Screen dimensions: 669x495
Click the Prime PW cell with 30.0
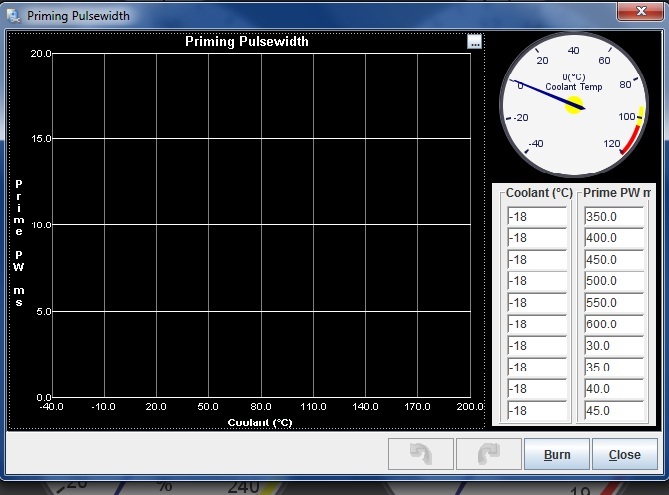[615, 346]
